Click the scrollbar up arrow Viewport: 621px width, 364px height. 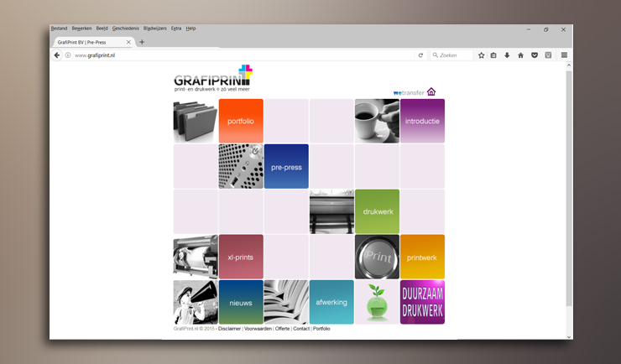(x=569, y=65)
